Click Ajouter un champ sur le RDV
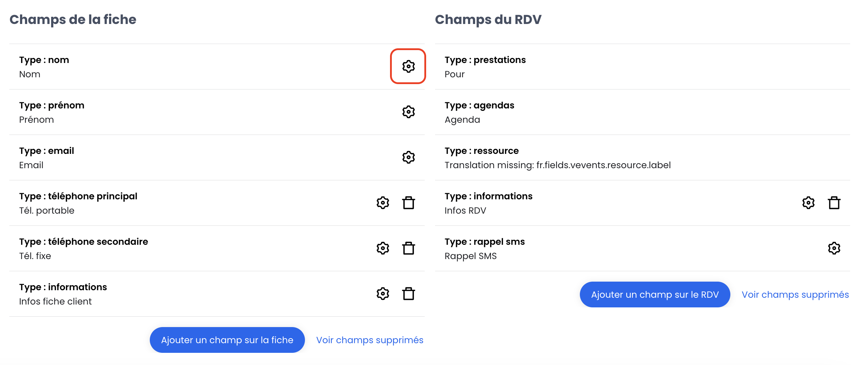This screenshot has height=365, width=868. click(655, 295)
